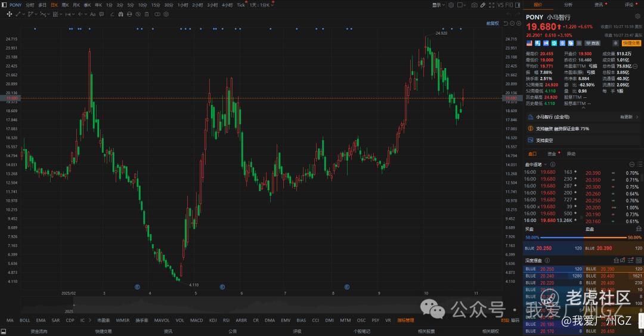Image resolution: width=644 pixels, height=336 pixels.
Task: Open the 异动 unusual activity tab
Action: point(571,154)
